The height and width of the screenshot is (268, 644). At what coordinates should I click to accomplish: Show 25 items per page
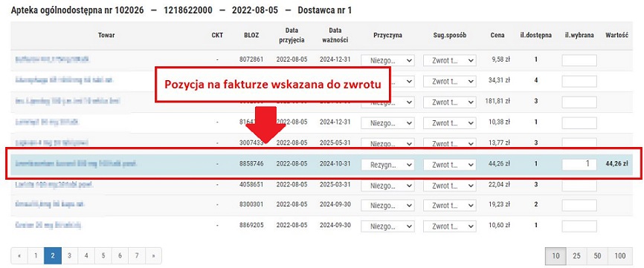click(576, 255)
